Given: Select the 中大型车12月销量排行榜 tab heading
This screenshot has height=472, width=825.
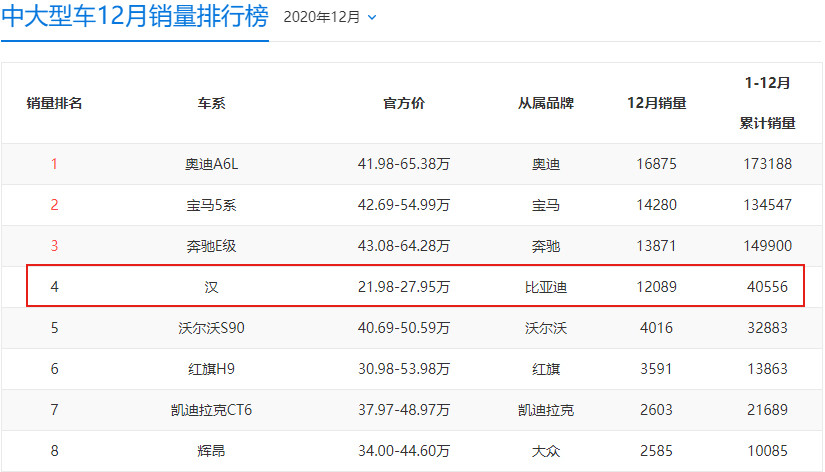Looking at the screenshot, I should [135, 16].
